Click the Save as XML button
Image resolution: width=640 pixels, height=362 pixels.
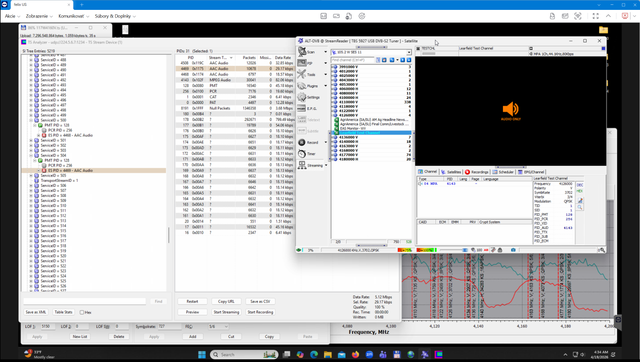point(36,312)
